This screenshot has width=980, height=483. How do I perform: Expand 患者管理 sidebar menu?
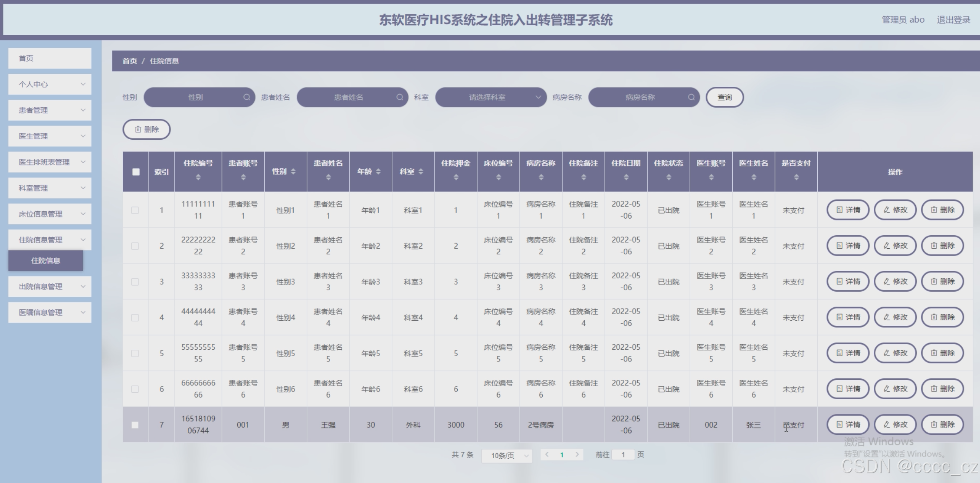coord(50,110)
